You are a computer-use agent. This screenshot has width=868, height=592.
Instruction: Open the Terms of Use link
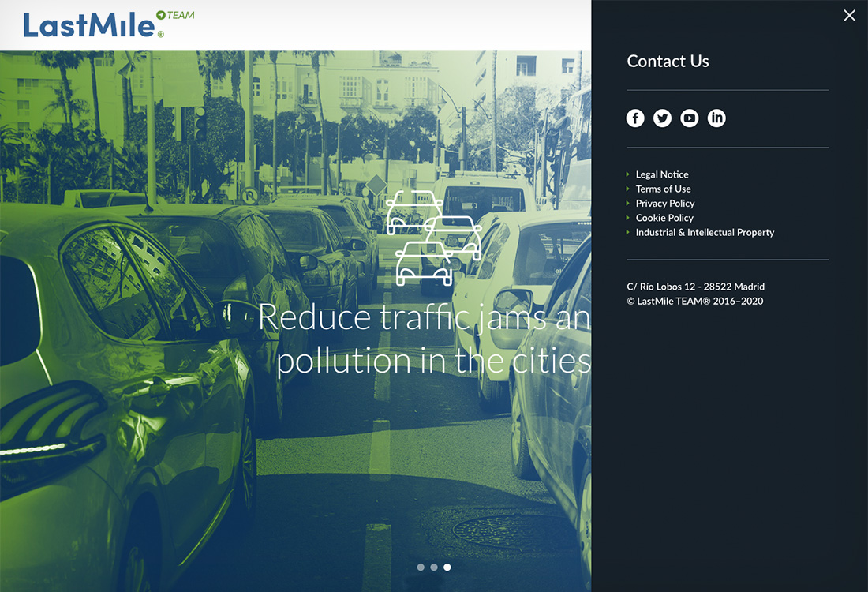[x=663, y=189]
